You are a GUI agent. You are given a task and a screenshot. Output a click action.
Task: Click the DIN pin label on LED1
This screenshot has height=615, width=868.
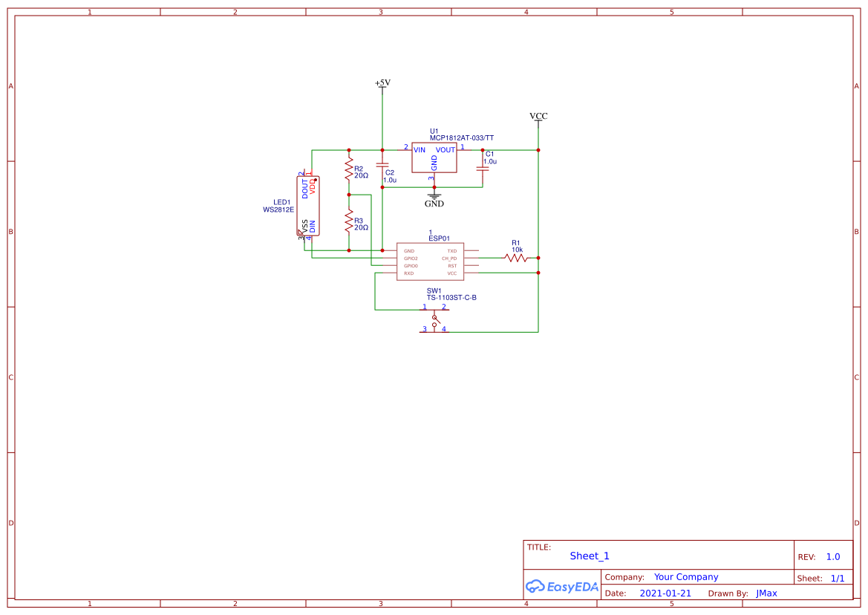[x=312, y=227]
